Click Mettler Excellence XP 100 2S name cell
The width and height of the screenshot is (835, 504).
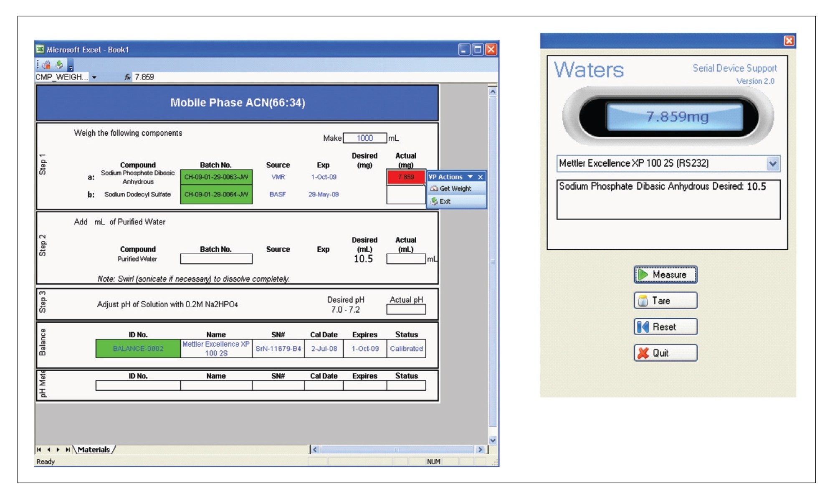(x=216, y=349)
